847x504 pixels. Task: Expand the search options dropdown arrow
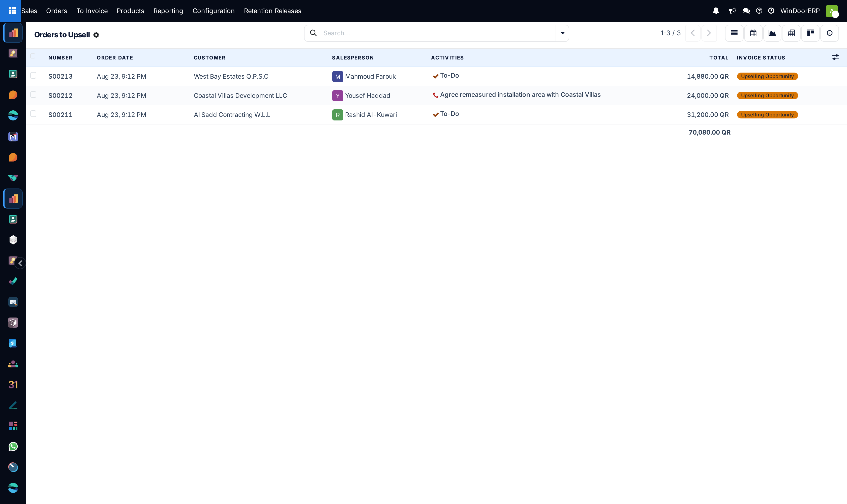pos(562,33)
